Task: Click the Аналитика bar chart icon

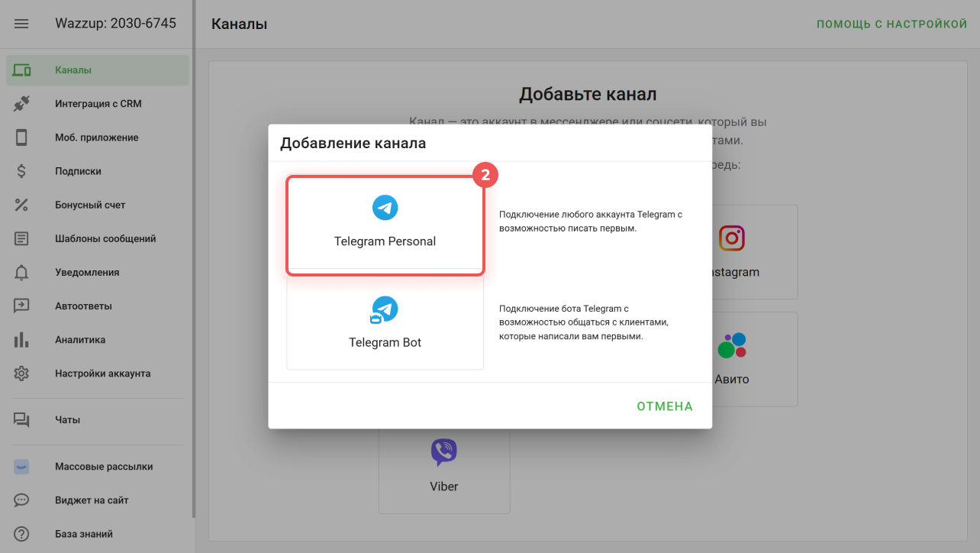Action: tap(21, 340)
